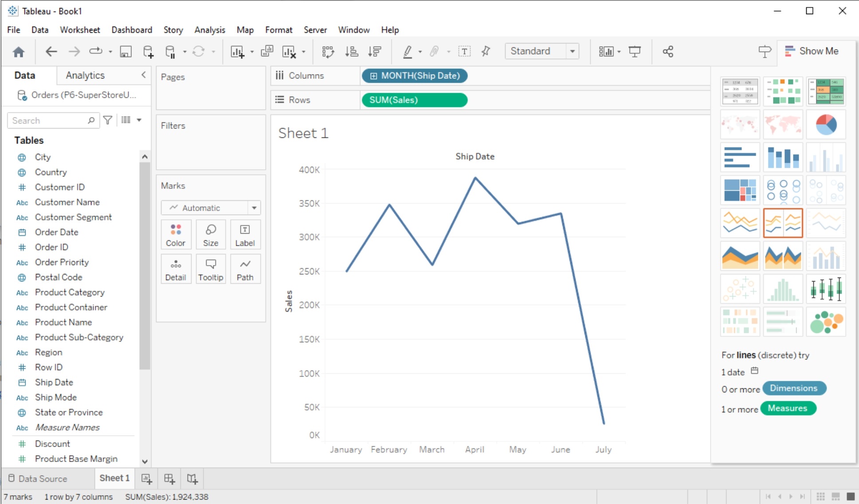Screen dimensions: 859x504
Task: Switch to the Analytics tab
Action: click(85, 75)
